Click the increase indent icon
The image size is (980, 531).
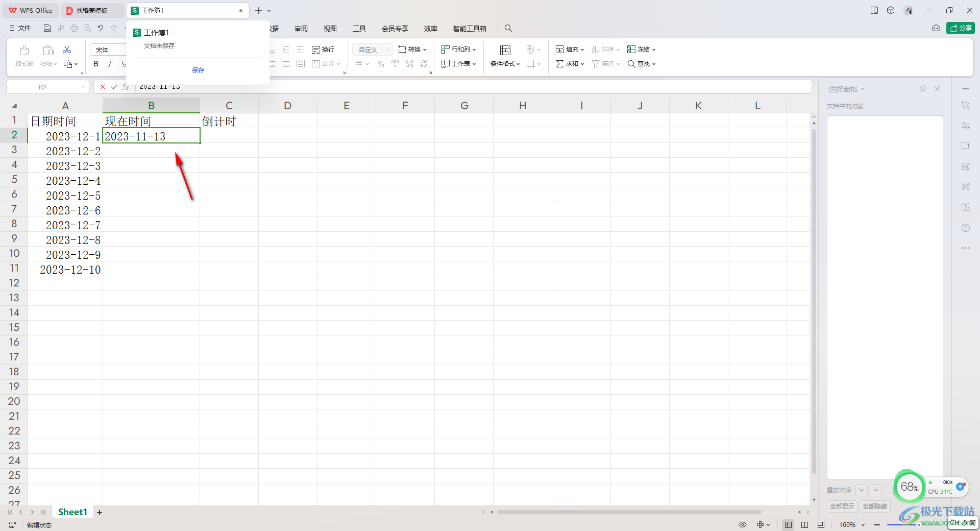[x=301, y=50]
